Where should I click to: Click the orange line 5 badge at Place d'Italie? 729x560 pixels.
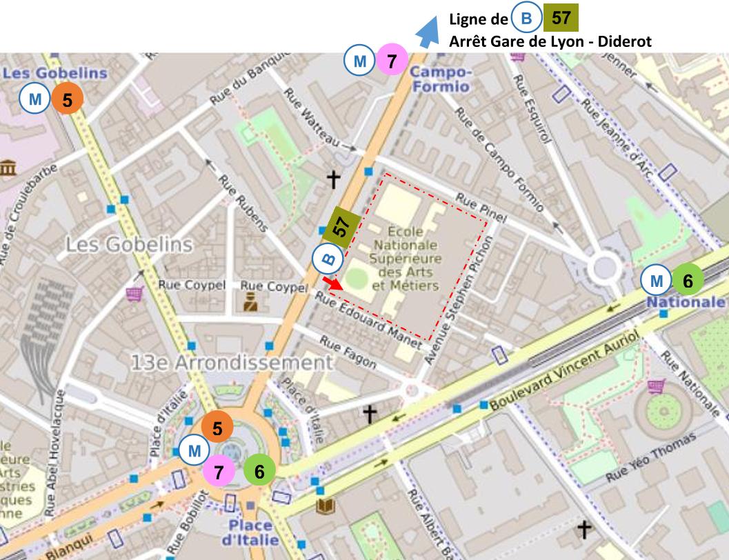(217, 429)
